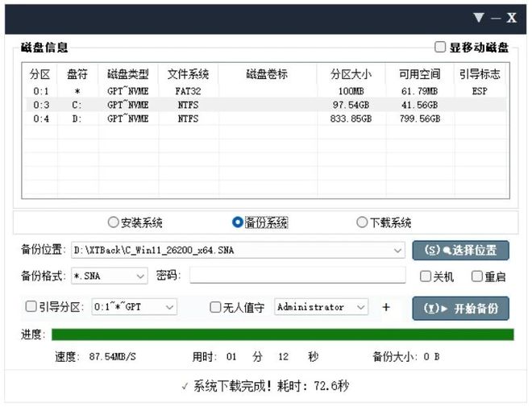Click the 100MB partition size cell
This screenshot has height=407, width=532.
tap(351, 91)
